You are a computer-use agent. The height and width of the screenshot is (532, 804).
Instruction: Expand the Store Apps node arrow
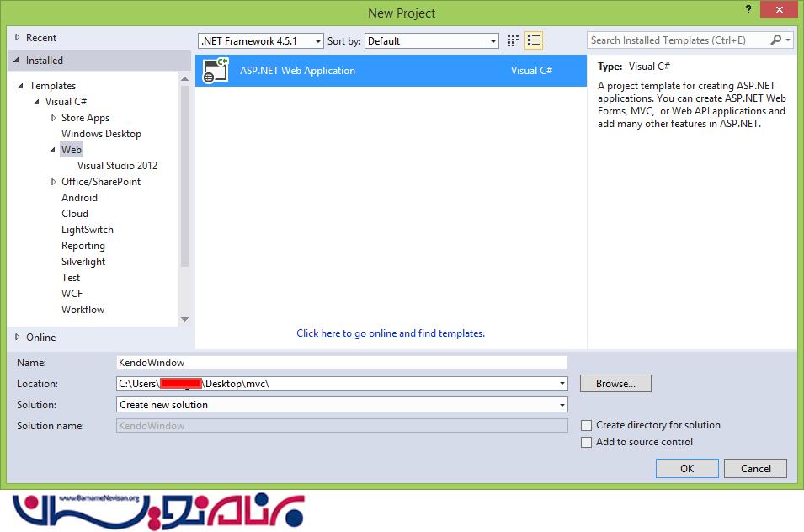tap(53, 118)
